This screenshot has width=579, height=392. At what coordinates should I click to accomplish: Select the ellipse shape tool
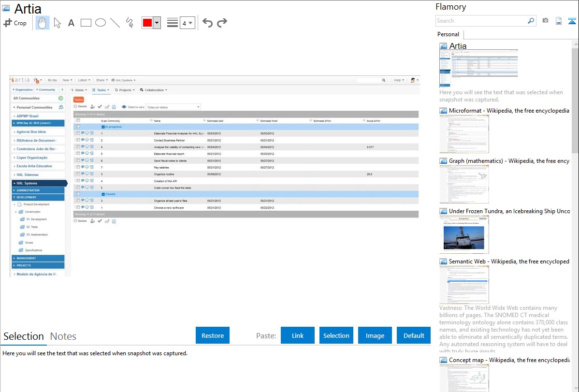pos(101,23)
